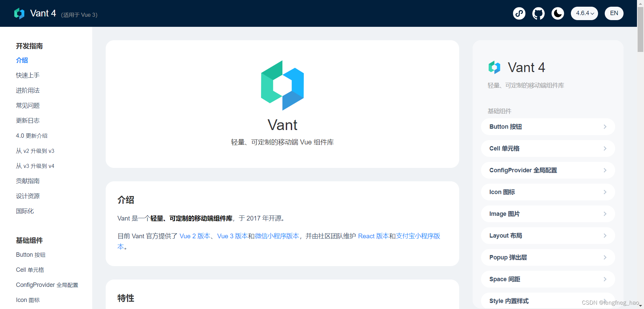Image resolution: width=644 pixels, height=309 pixels.
Task: Expand the Popup 弹出层 component entry
Action: click(547, 257)
